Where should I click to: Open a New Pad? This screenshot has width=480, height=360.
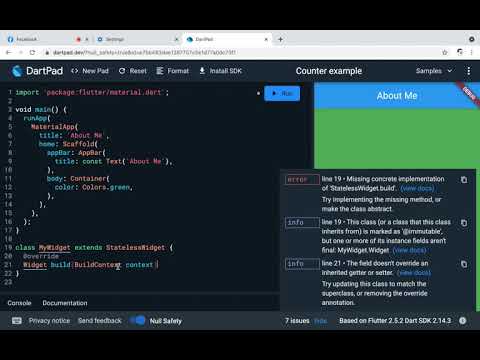90,71
